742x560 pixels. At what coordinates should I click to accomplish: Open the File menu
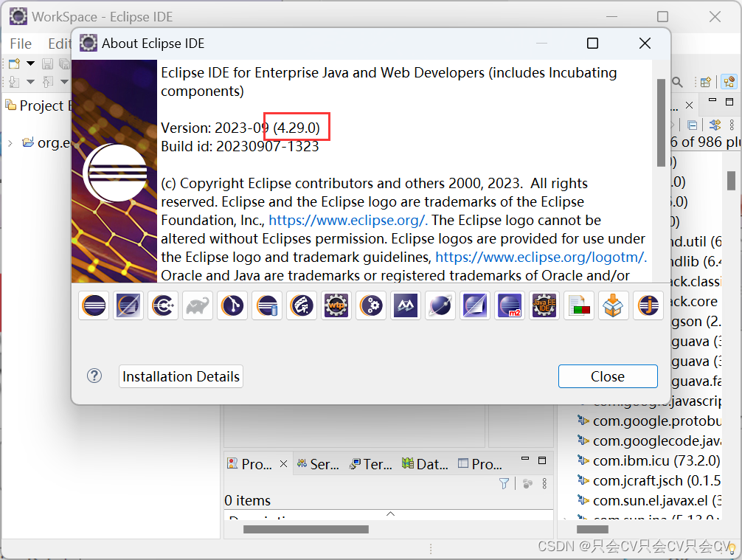pyautogui.click(x=21, y=44)
